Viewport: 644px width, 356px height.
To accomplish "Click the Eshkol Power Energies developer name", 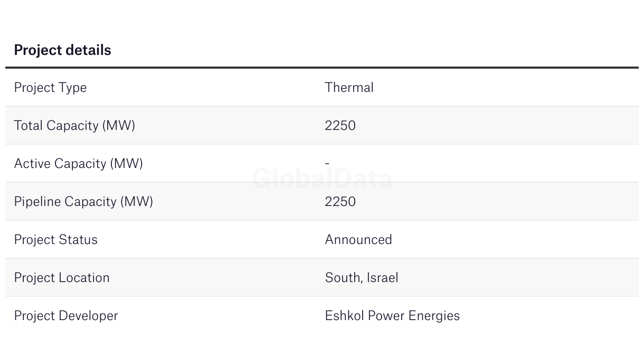I will [392, 316].
